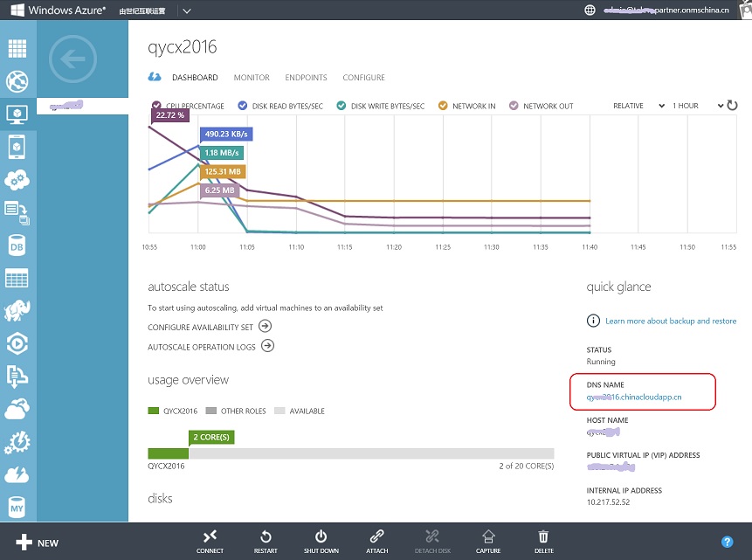752x560 pixels.
Task: Open the Automation gear-lightning icon
Action: click(17, 442)
